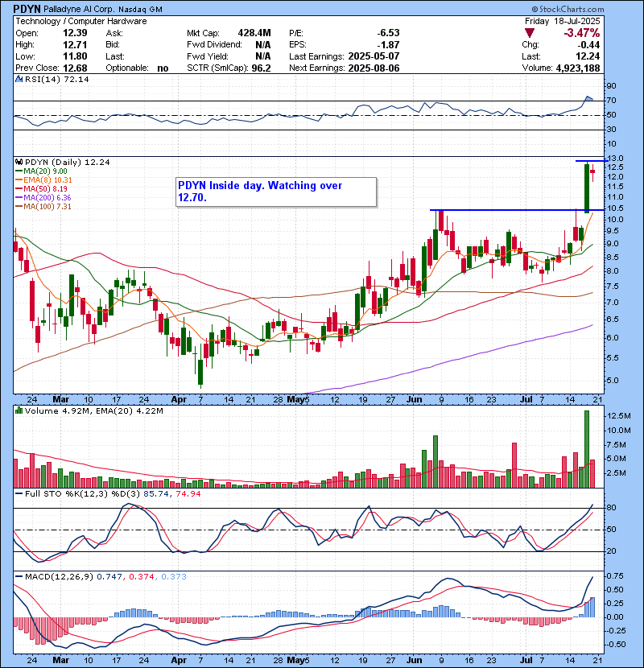644x668 pixels.
Task: Click the P/E -6.53 value
Action: [x=388, y=33]
